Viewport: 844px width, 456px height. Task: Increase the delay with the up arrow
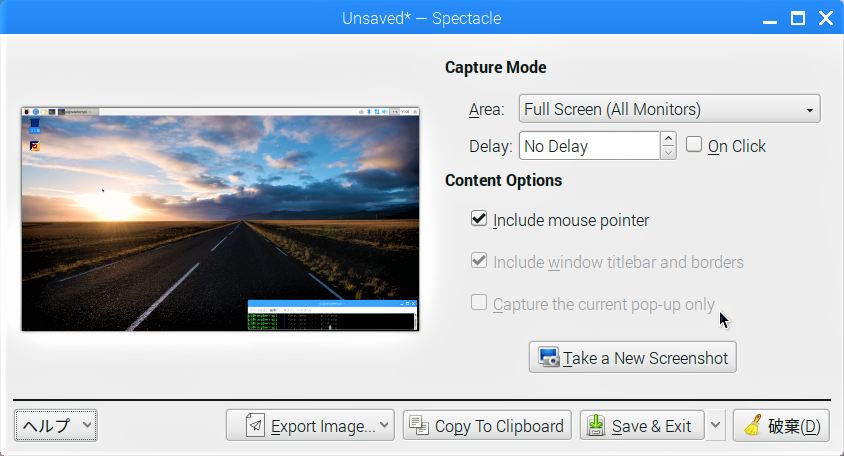[x=669, y=139]
